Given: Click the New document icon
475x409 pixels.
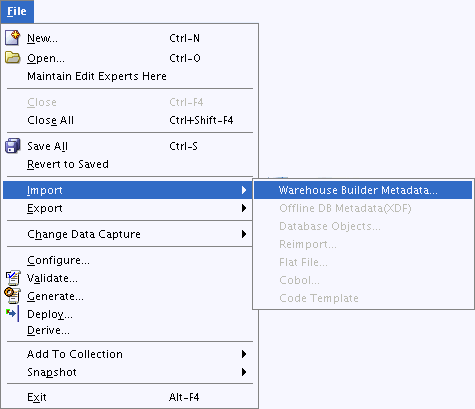Looking at the screenshot, I should click(13, 38).
